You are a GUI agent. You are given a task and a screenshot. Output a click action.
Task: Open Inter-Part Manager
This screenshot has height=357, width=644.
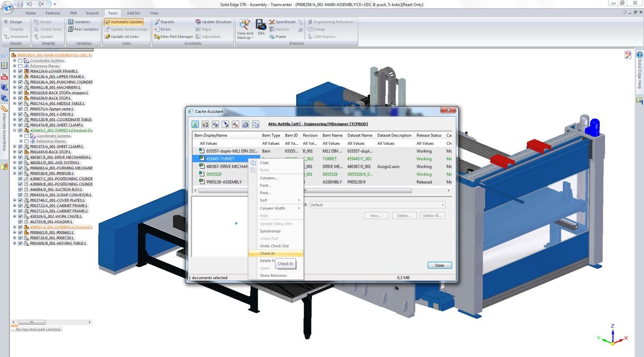pos(173,37)
